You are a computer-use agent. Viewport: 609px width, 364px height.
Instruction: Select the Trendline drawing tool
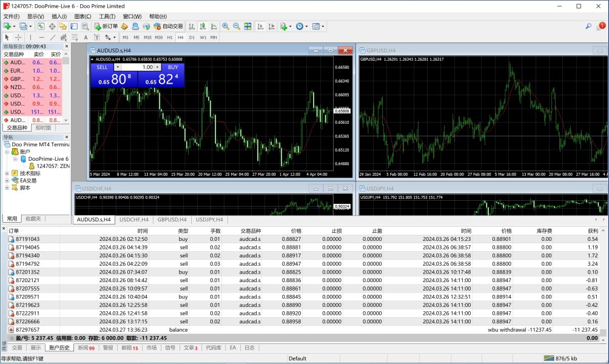[53, 37]
